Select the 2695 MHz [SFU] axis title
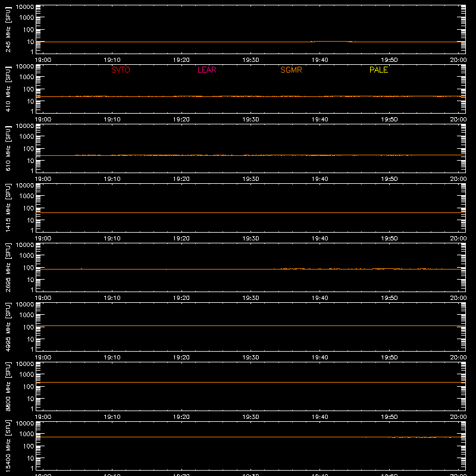This screenshot has width=476, height=476. [8, 267]
